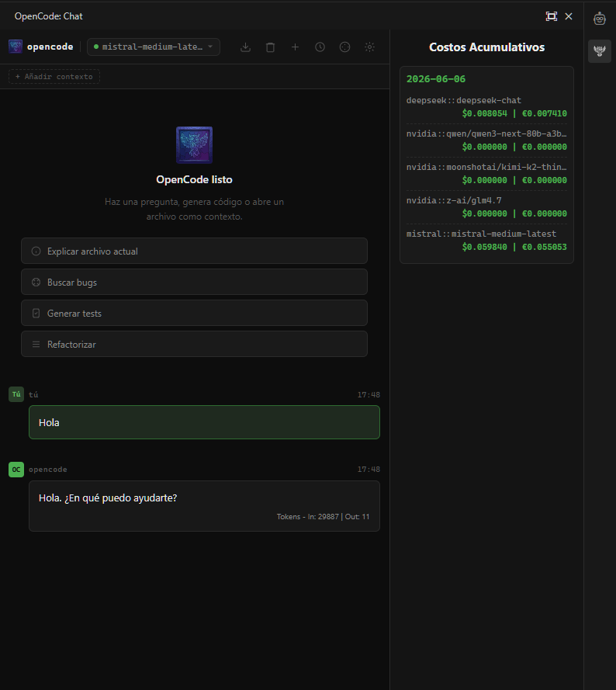Screen dimensions: 616x690
Task: Click the trash icon to clear chat
Action: click(270, 47)
